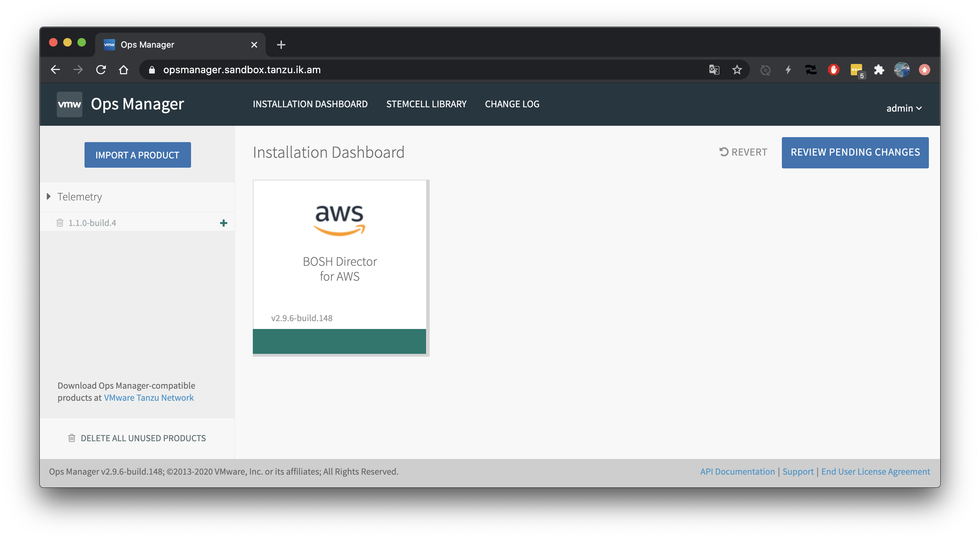Click the vmw logo in the header

(x=69, y=104)
